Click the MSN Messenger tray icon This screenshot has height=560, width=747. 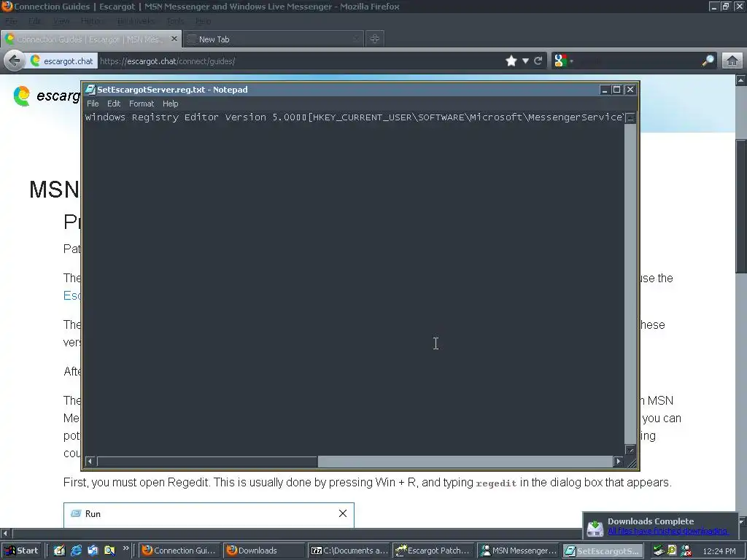pyautogui.click(x=686, y=551)
